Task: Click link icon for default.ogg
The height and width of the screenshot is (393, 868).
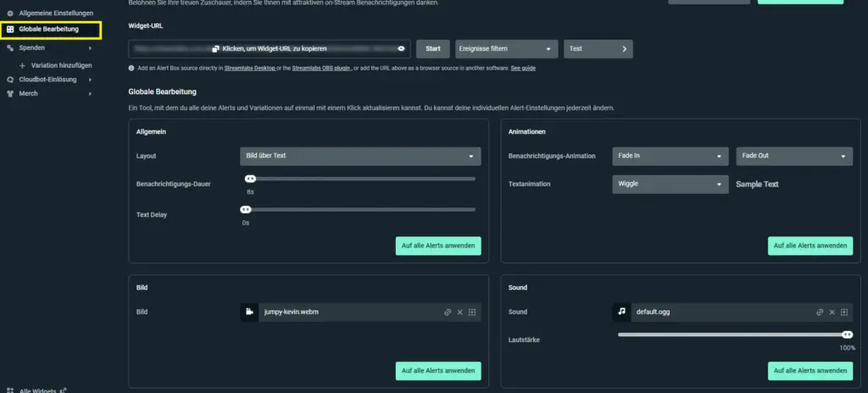Action: pyautogui.click(x=820, y=313)
